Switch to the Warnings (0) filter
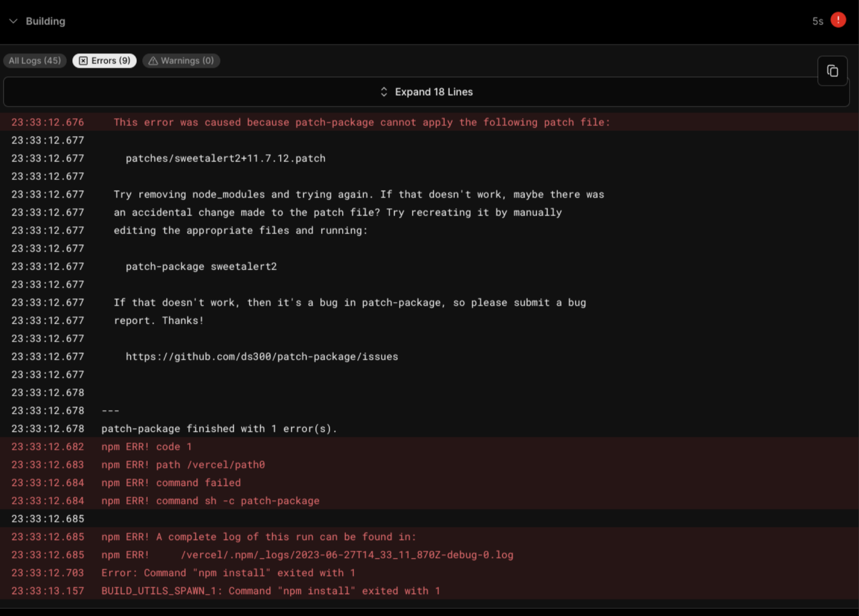The height and width of the screenshot is (616, 859). 181,61
